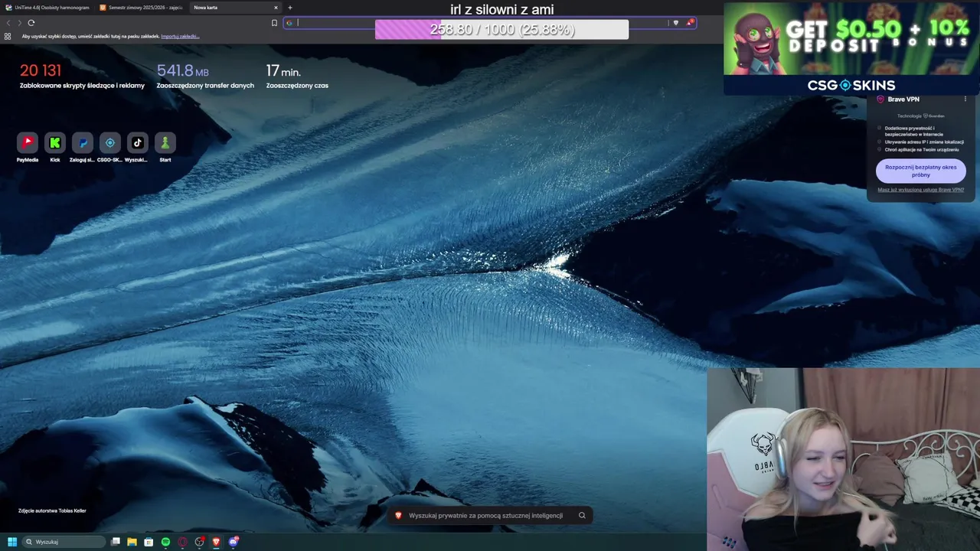Screen dimensions: 980x551
Task: Click the 'Zablokowane skrypty śledzące i reklamy' label
Action: point(82,86)
